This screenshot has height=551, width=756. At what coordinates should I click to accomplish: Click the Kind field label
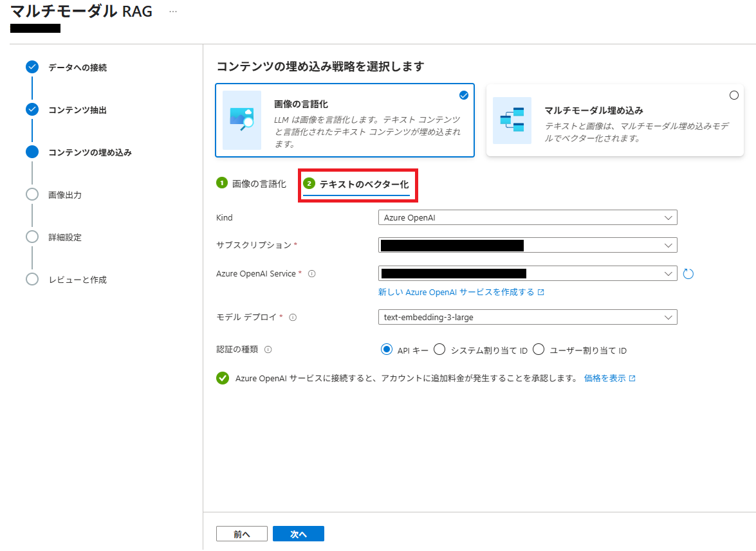tap(224, 218)
